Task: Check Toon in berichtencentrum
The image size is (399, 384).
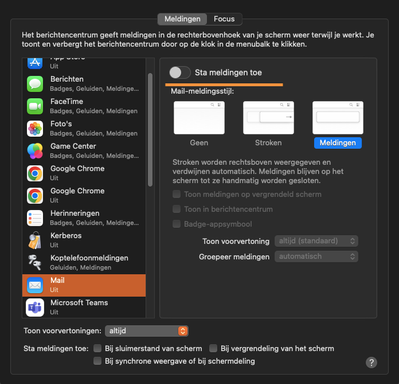Action: pos(176,209)
